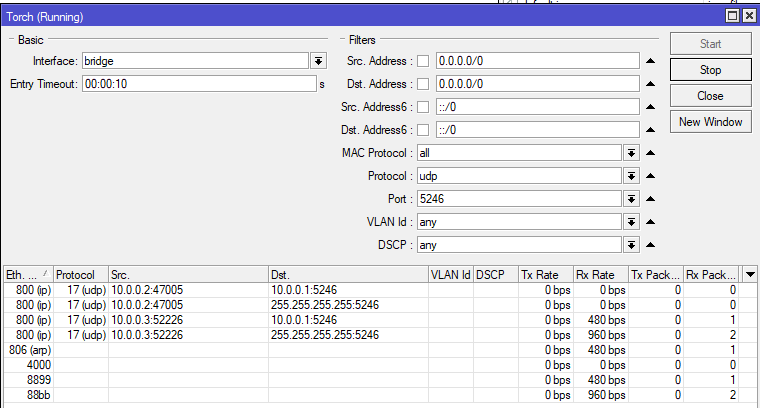Sort by the Tx Pack... column header

click(656, 275)
